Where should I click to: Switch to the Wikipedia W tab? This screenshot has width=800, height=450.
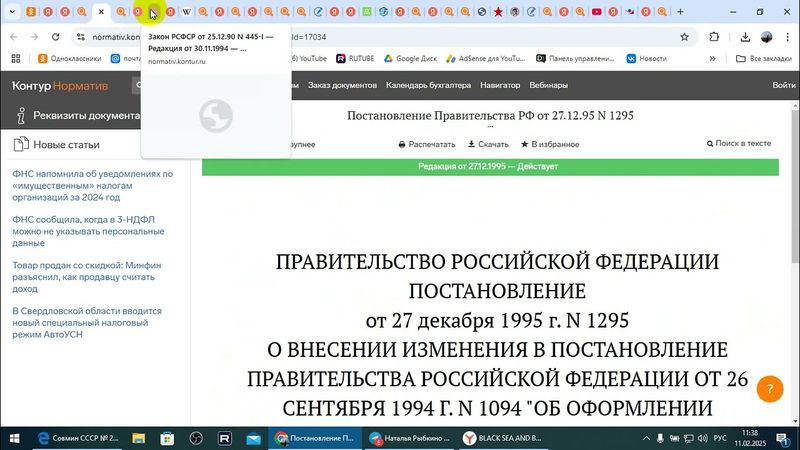(x=187, y=11)
